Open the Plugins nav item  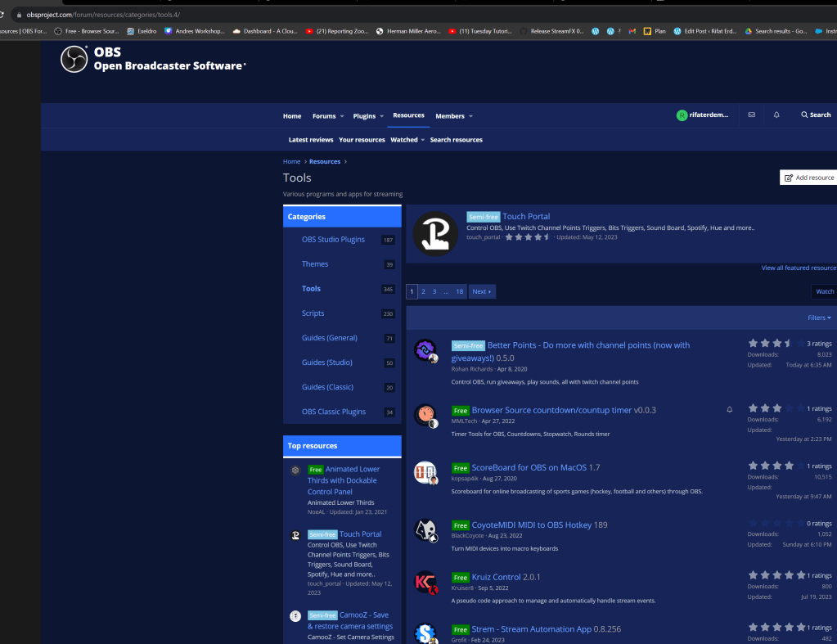tap(364, 116)
